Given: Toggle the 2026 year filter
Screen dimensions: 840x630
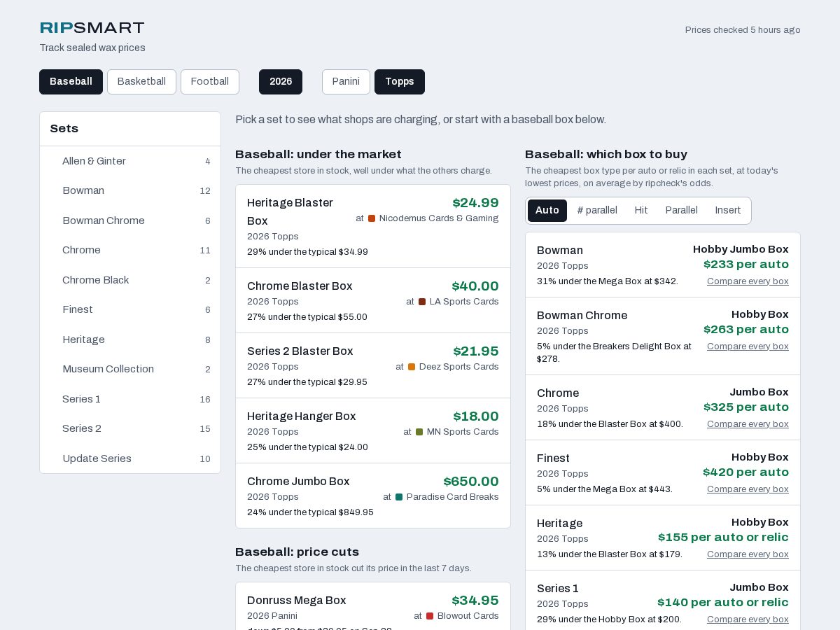Looking at the screenshot, I should point(281,82).
